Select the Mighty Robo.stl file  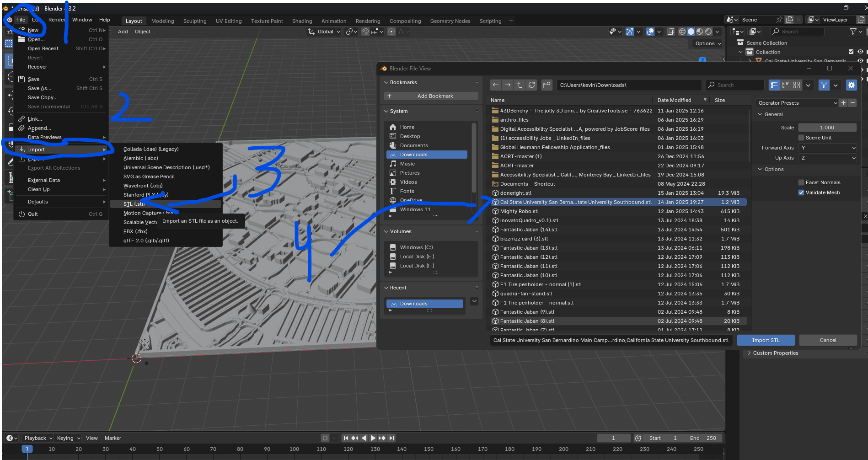click(x=618, y=211)
